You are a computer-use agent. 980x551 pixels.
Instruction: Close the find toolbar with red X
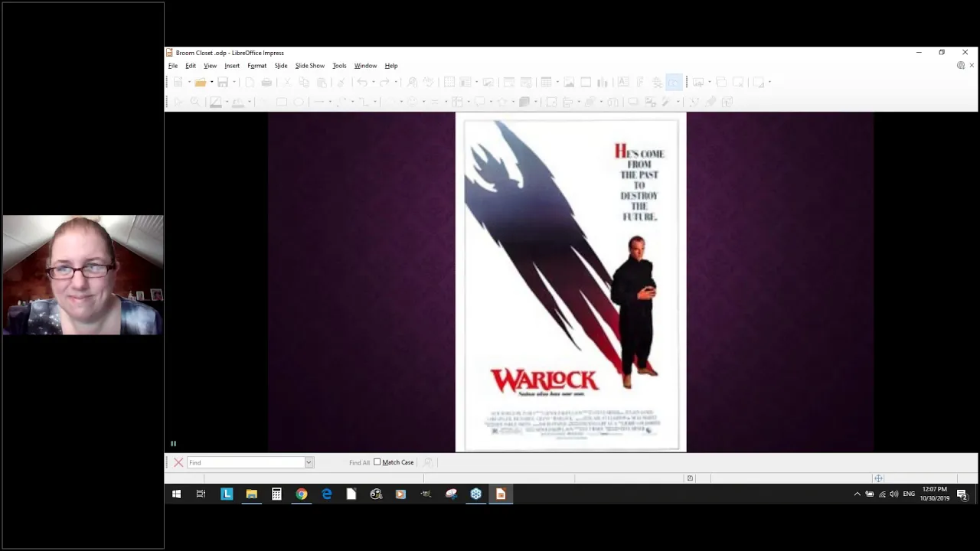point(178,462)
